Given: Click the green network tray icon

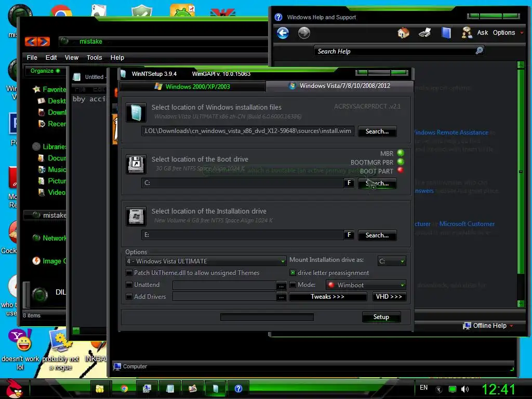Looking at the screenshot, I should (x=453, y=389).
